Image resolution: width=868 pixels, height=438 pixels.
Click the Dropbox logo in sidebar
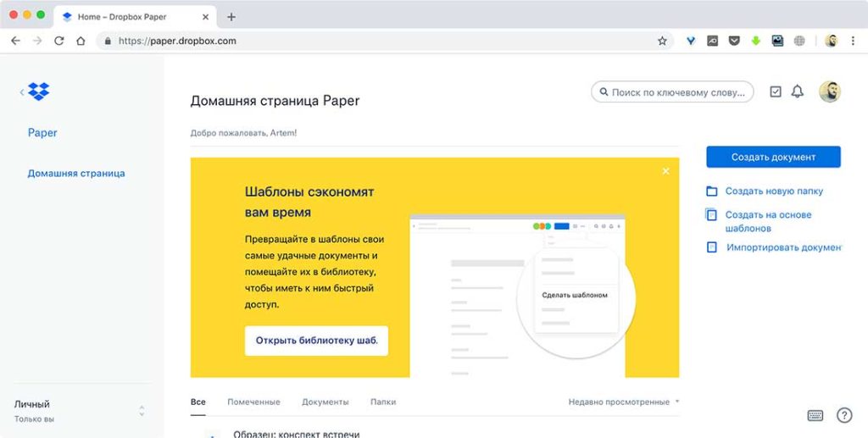point(38,91)
